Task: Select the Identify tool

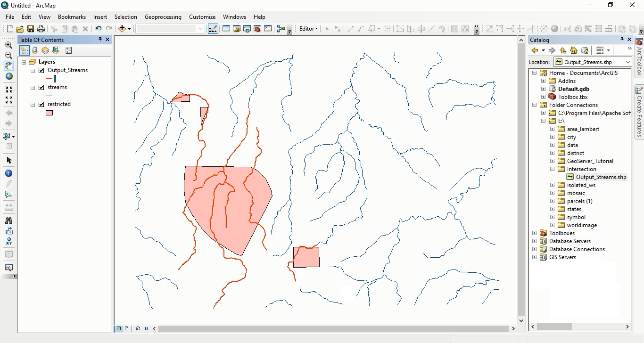Action: click(x=8, y=173)
